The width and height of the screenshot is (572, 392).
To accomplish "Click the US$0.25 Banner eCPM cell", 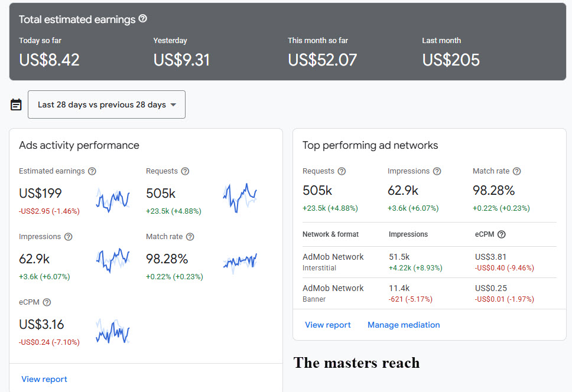I will pos(490,288).
